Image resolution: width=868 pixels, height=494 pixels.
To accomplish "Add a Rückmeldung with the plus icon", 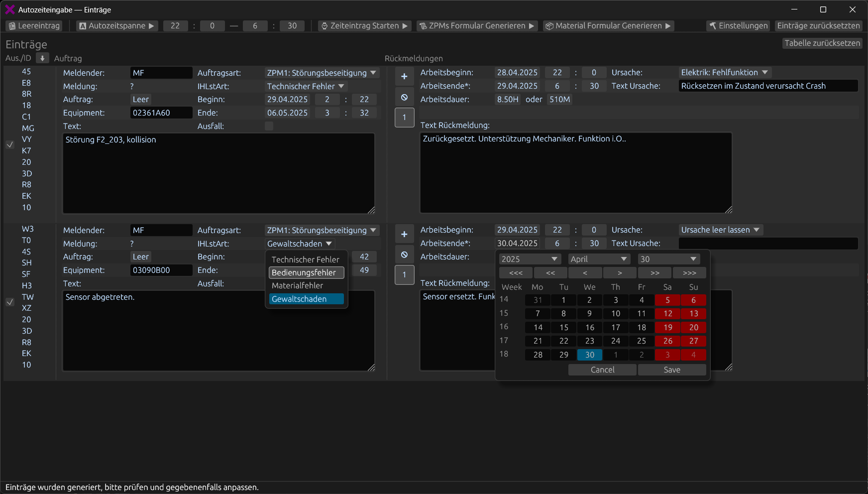I will coord(405,76).
